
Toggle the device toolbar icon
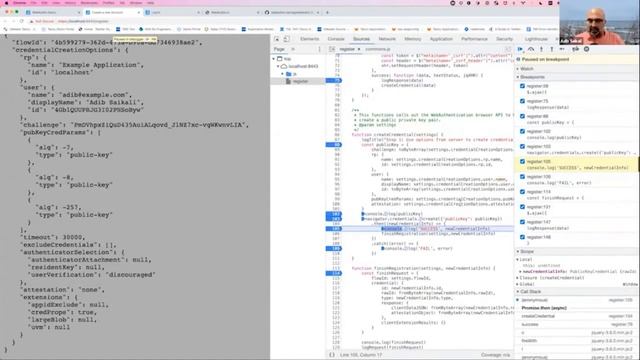287,39
